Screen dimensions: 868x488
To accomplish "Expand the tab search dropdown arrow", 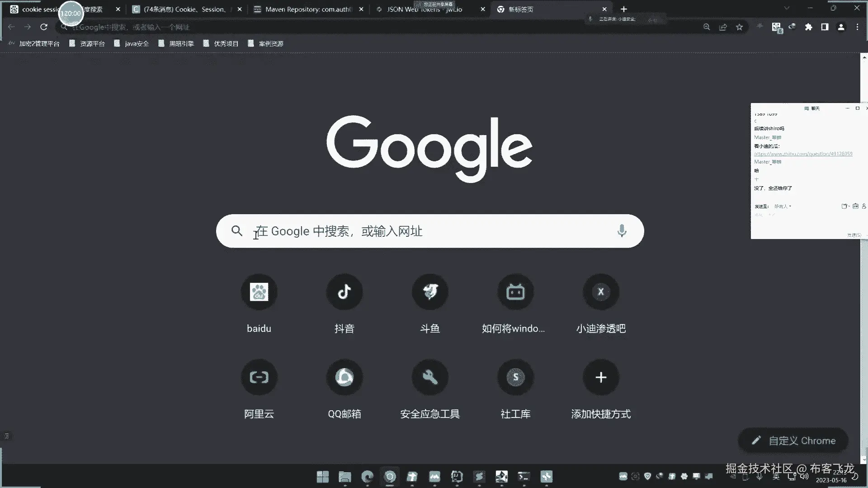I will click(787, 9).
